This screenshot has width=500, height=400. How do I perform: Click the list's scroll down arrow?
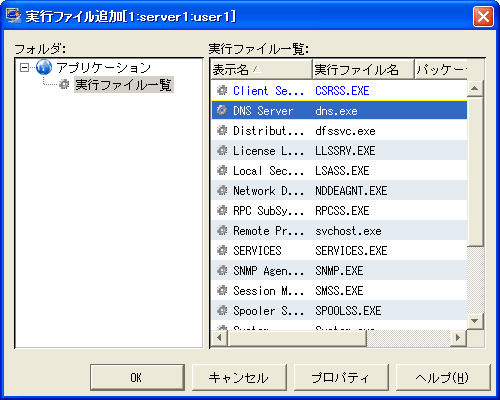pyautogui.click(x=475, y=321)
